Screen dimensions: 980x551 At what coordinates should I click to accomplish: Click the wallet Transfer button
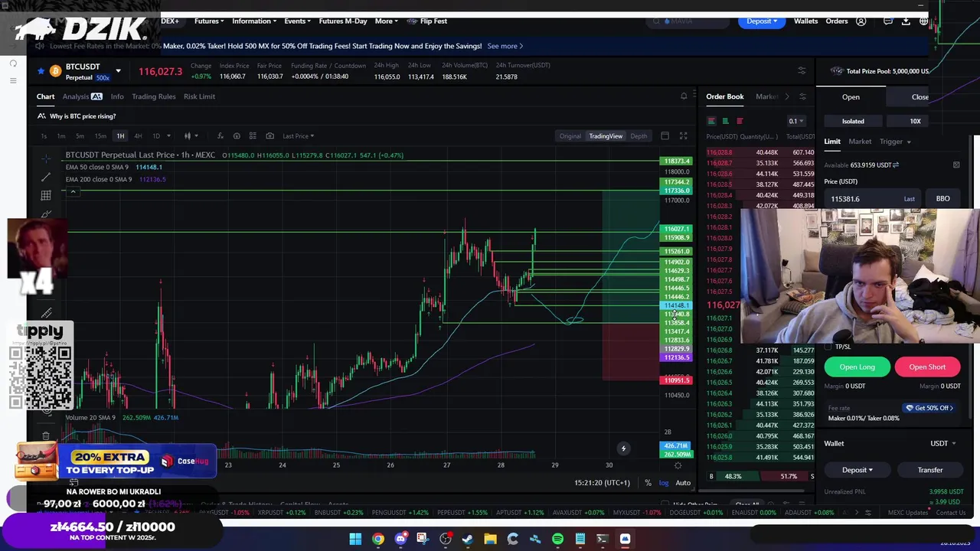[x=930, y=470]
